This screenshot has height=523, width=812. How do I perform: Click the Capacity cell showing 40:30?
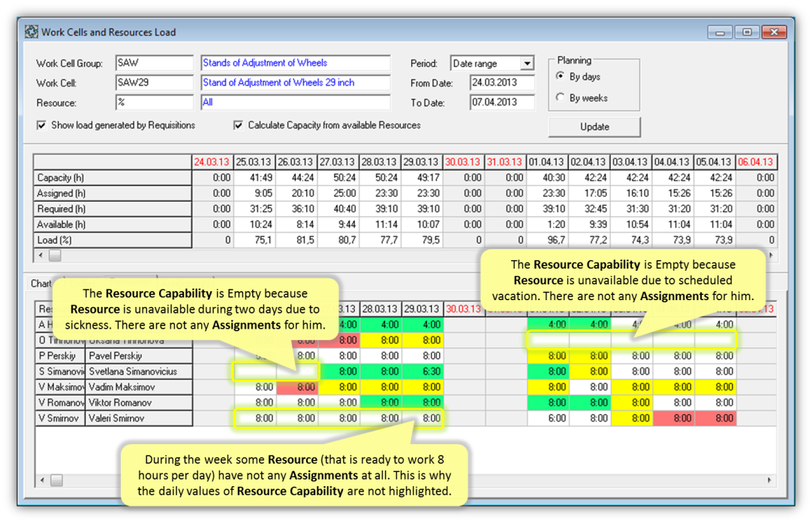[x=547, y=178]
